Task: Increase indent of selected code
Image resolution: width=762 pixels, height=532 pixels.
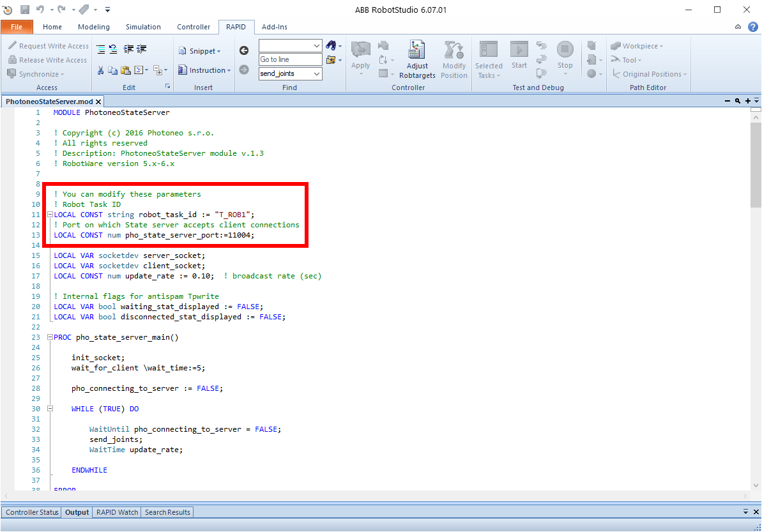Action: (128, 49)
